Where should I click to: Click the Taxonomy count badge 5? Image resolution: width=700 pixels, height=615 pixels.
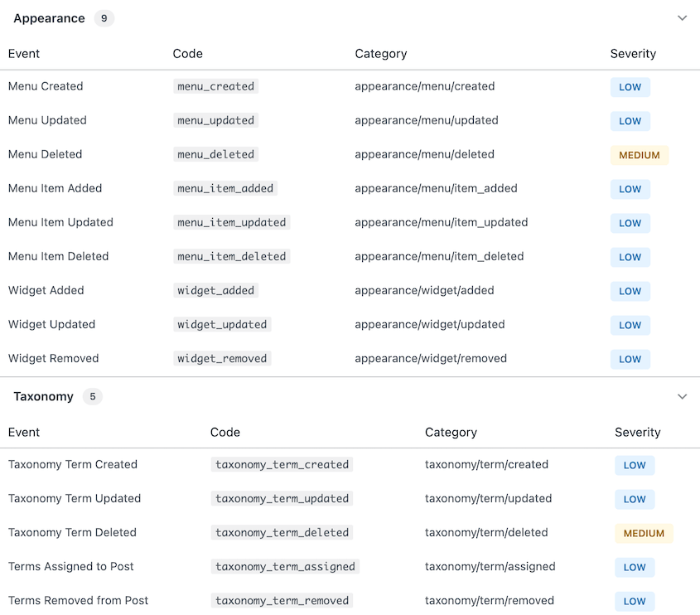92,397
